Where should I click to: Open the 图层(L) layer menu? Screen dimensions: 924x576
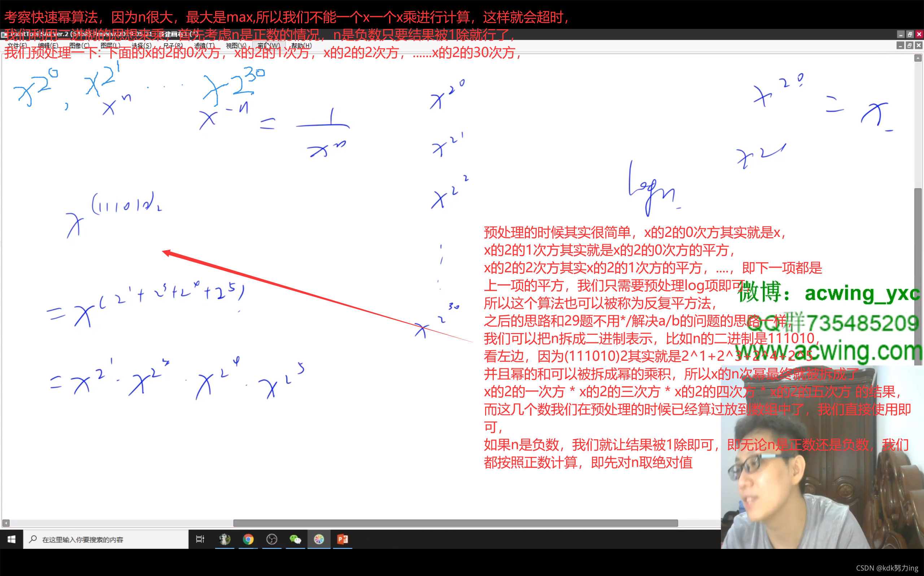(110, 46)
